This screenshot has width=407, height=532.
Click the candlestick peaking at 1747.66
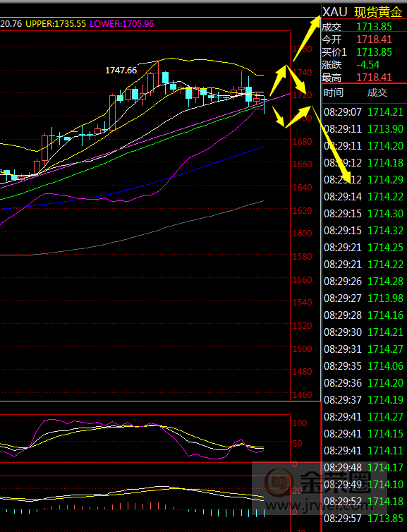pyautogui.click(x=159, y=75)
